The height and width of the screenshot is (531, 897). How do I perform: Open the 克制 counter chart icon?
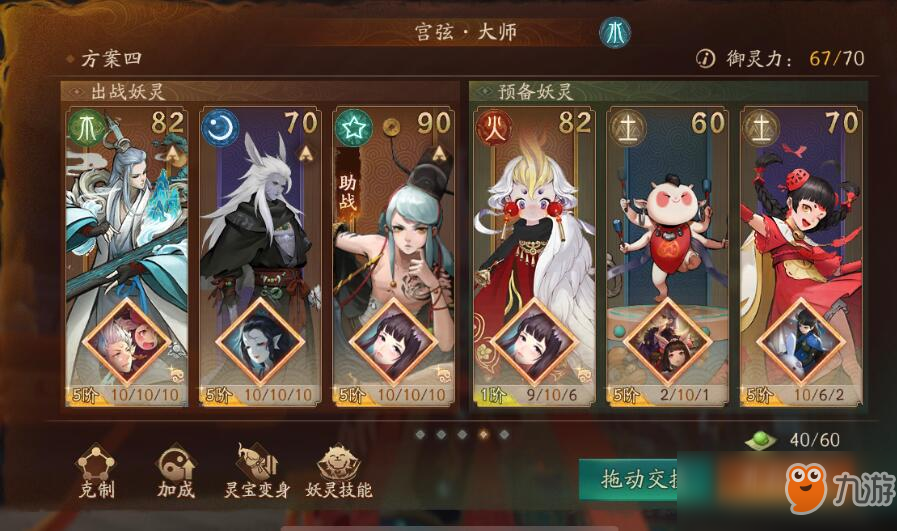click(x=97, y=471)
